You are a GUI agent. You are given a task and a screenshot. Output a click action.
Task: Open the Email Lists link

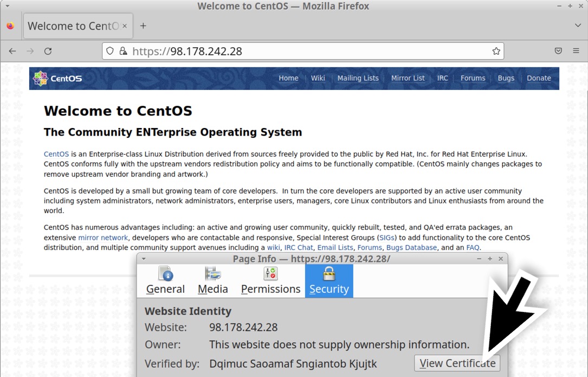335,248
